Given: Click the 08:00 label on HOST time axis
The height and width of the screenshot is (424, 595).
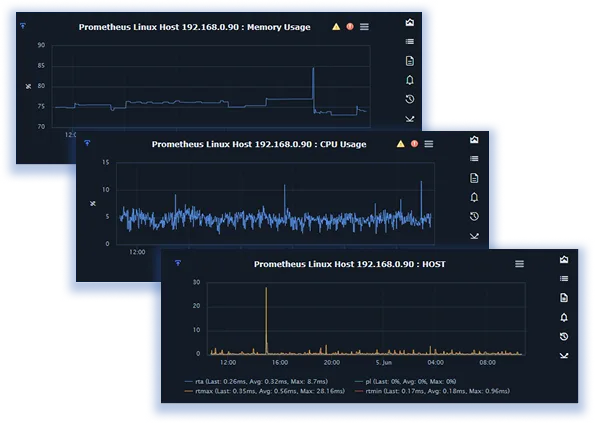Looking at the screenshot, I should pos(488,363).
